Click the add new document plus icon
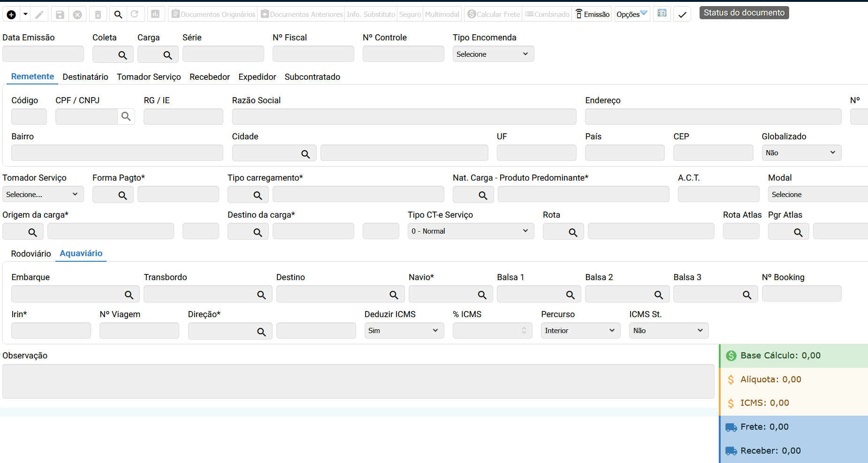 [x=11, y=15]
